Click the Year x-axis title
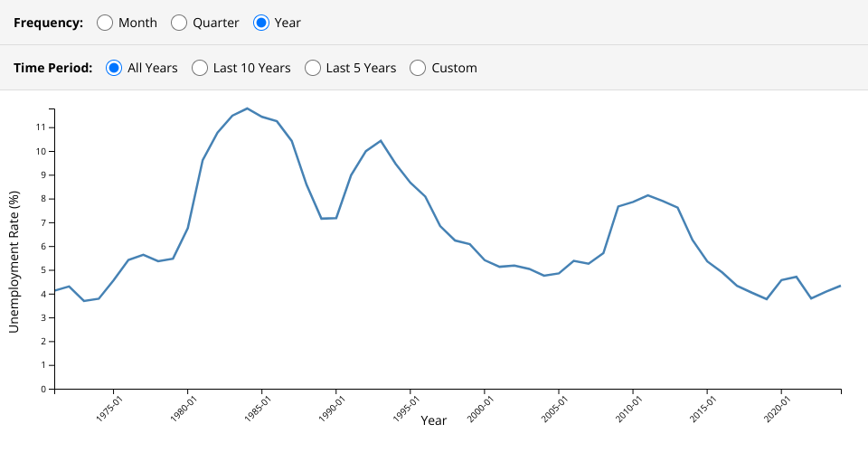This screenshot has height=452, width=868. [433, 421]
